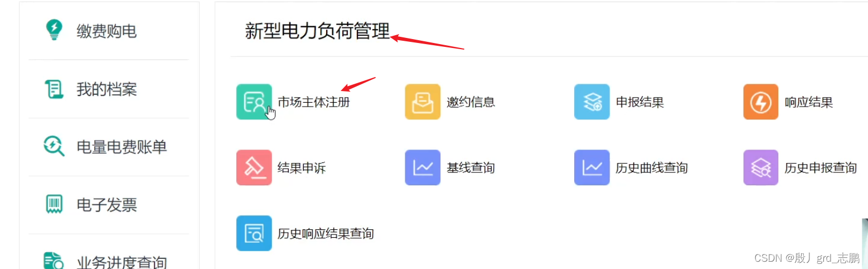Open the 响应结果 orange lightning icon
Screen dimensions: 868x269
click(x=761, y=102)
